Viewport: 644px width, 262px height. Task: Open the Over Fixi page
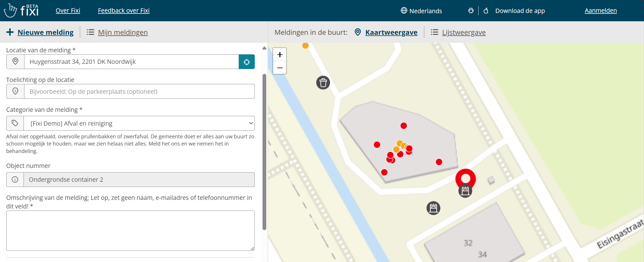[x=68, y=11]
